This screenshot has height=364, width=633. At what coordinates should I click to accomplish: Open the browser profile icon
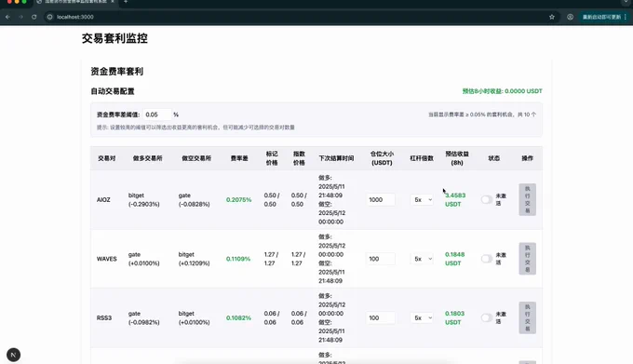[x=570, y=17]
